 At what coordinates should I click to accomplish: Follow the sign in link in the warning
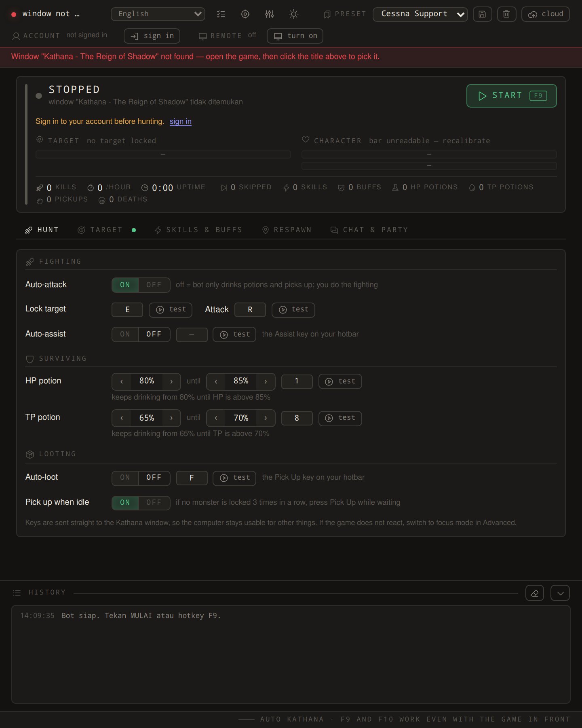181,121
